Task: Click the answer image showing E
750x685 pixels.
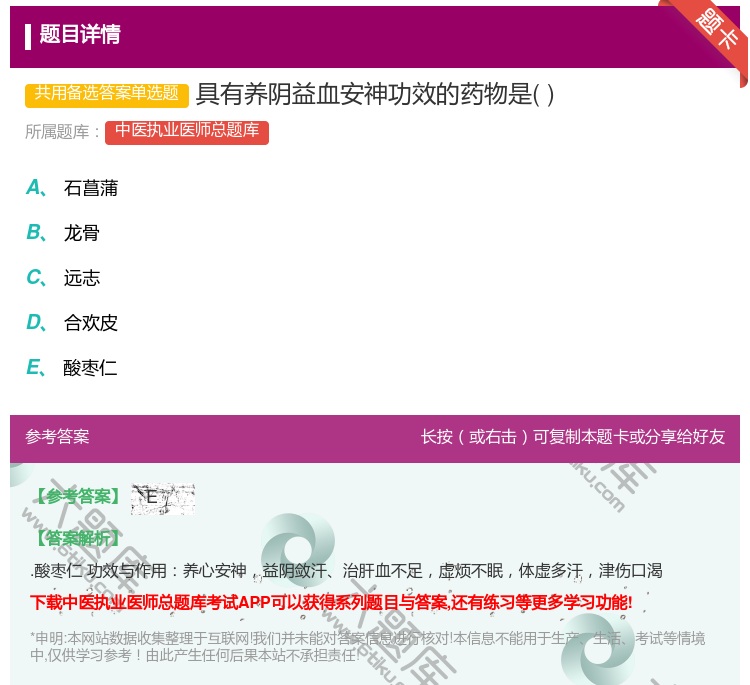Action: pyautogui.click(x=163, y=498)
